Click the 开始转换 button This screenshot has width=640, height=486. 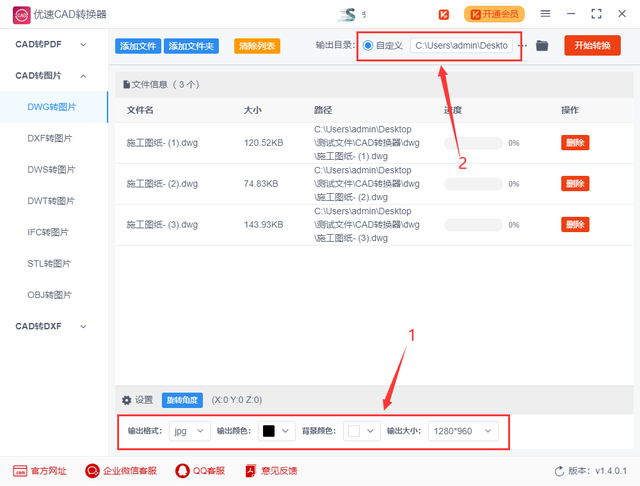point(592,45)
